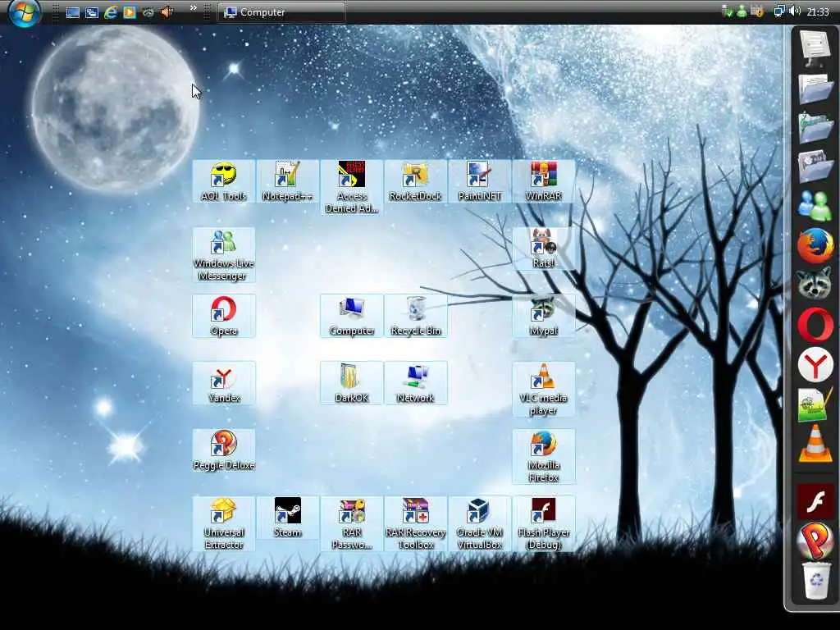Switch to the Computer taskbar window

coord(281,11)
